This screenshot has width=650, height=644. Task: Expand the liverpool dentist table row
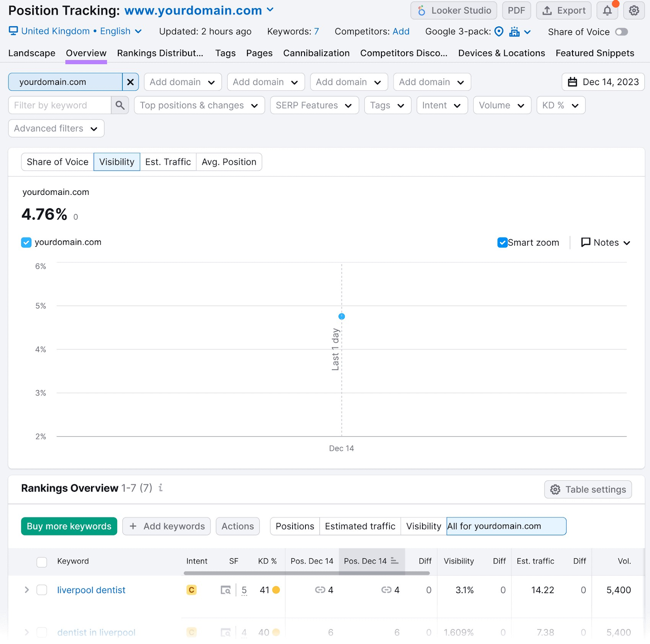click(26, 590)
